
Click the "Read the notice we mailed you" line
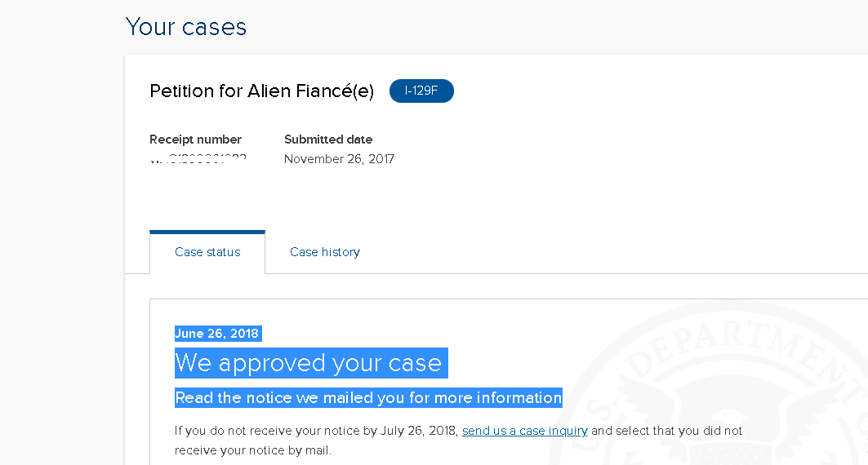368,398
